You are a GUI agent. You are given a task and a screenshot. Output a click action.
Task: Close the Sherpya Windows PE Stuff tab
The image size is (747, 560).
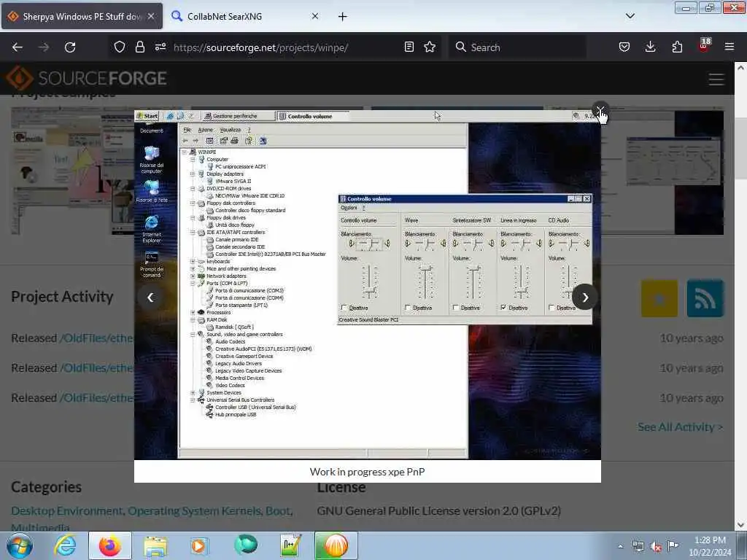click(151, 16)
